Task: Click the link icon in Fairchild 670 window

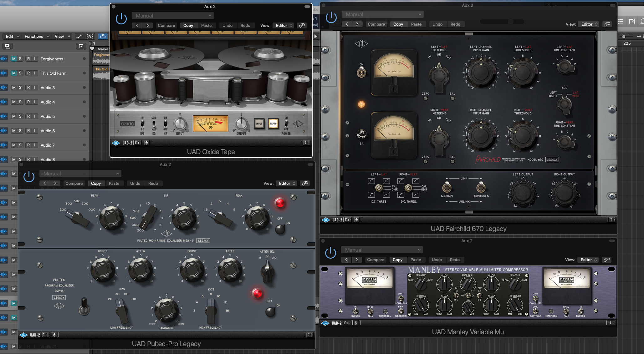Action: point(607,24)
